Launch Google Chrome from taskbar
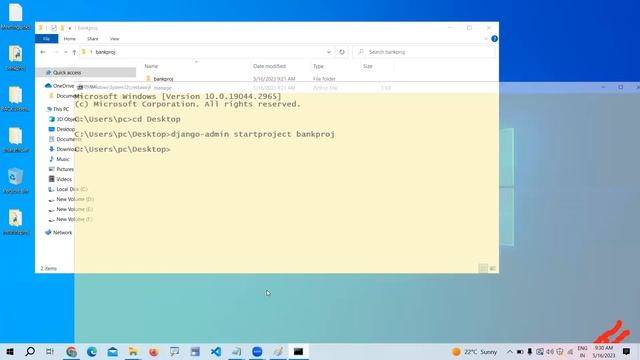The height and width of the screenshot is (360, 640). point(71,351)
